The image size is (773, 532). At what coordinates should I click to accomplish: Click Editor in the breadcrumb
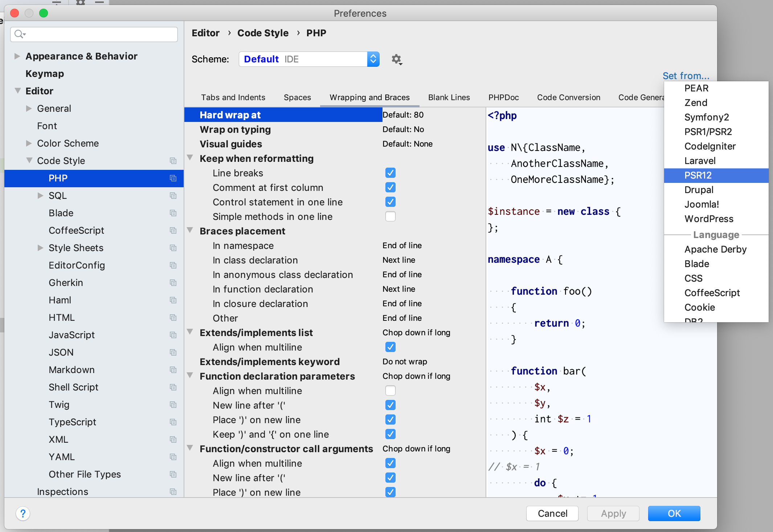pos(205,33)
